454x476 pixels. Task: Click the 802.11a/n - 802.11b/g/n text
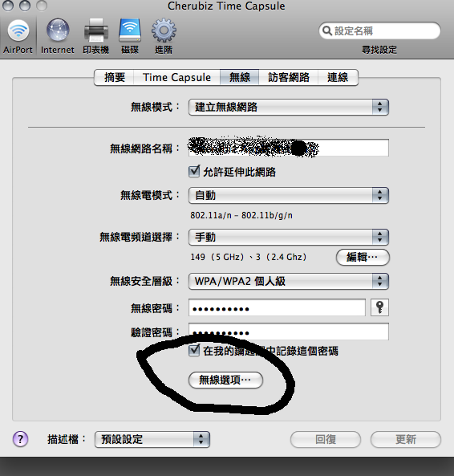241,215
